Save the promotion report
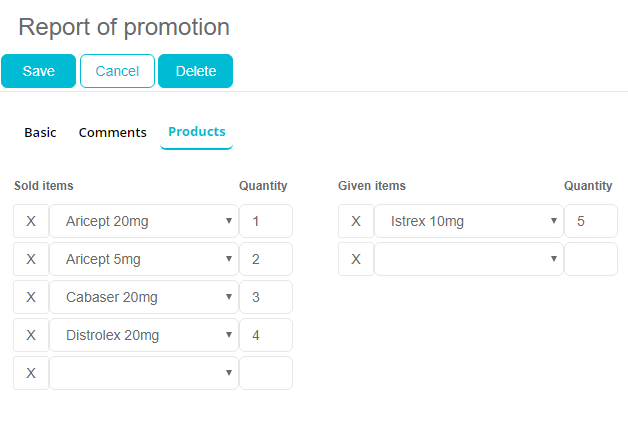The width and height of the screenshot is (628, 425). point(38,71)
